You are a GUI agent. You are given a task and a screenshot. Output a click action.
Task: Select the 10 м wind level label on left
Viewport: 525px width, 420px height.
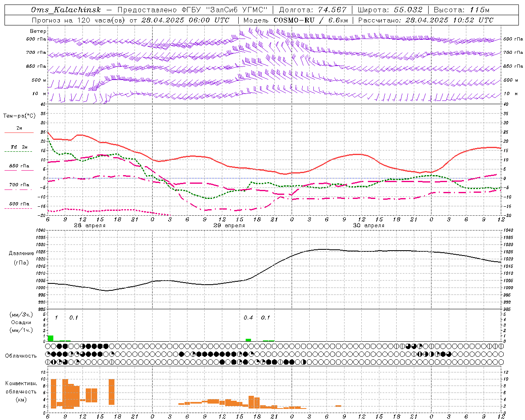[x=40, y=94]
